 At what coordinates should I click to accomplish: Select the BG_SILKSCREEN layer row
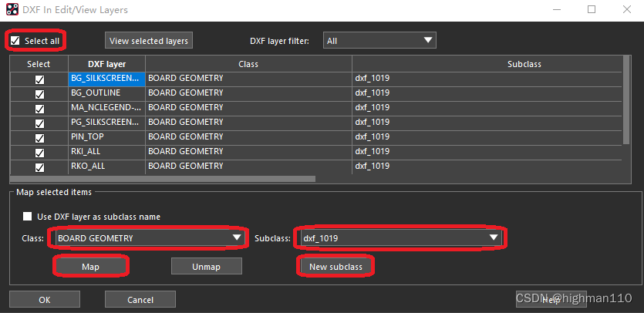pyautogui.click(x=106, y=79)
